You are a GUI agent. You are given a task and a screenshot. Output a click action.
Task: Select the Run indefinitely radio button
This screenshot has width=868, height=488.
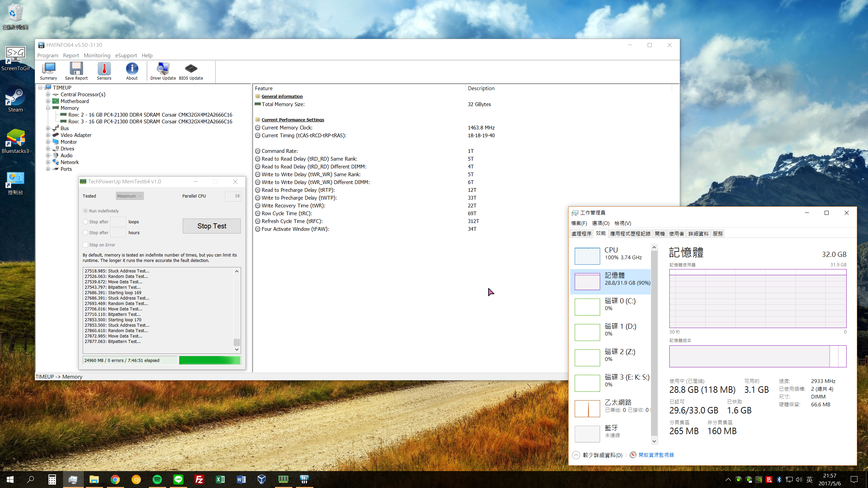(85, 211)
